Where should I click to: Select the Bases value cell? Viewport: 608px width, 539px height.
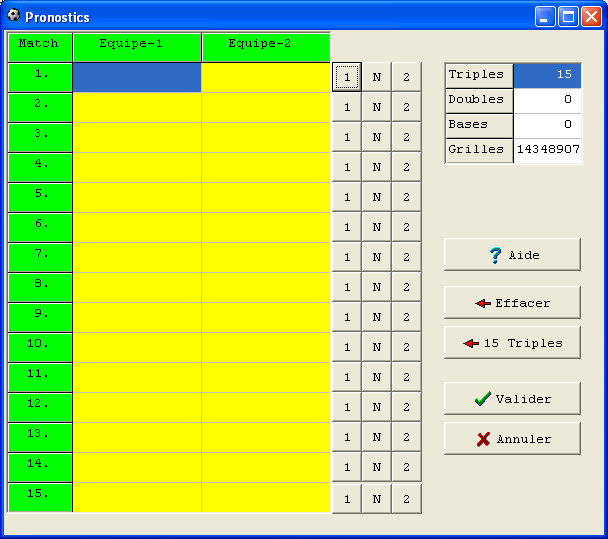pyautogui.click(x=547, y=126)
